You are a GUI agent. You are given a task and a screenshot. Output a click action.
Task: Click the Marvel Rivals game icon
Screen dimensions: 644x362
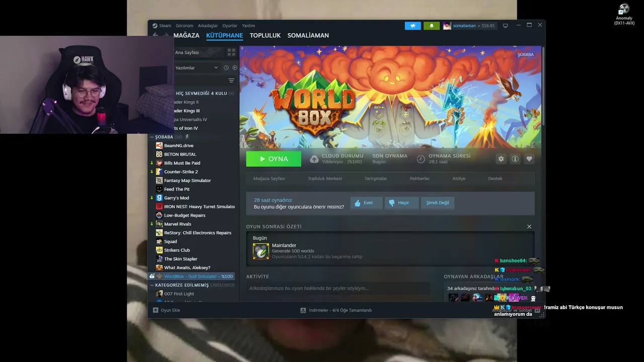pos(159,224)
